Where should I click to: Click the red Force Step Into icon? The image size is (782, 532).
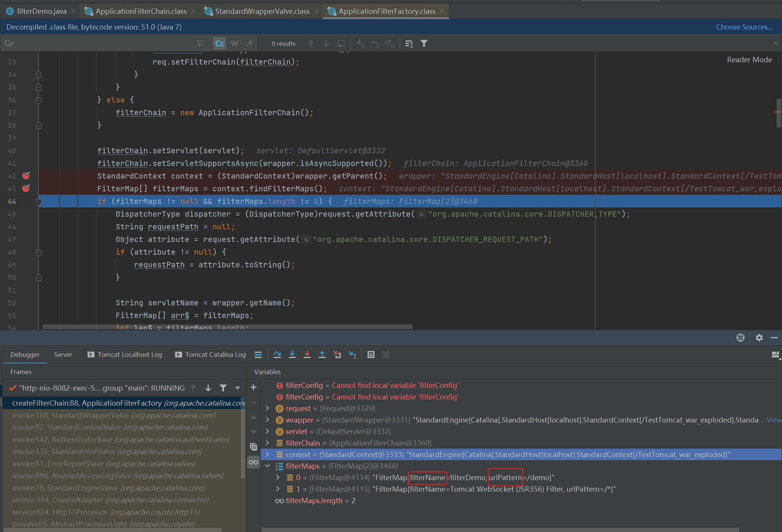point(307,355)
